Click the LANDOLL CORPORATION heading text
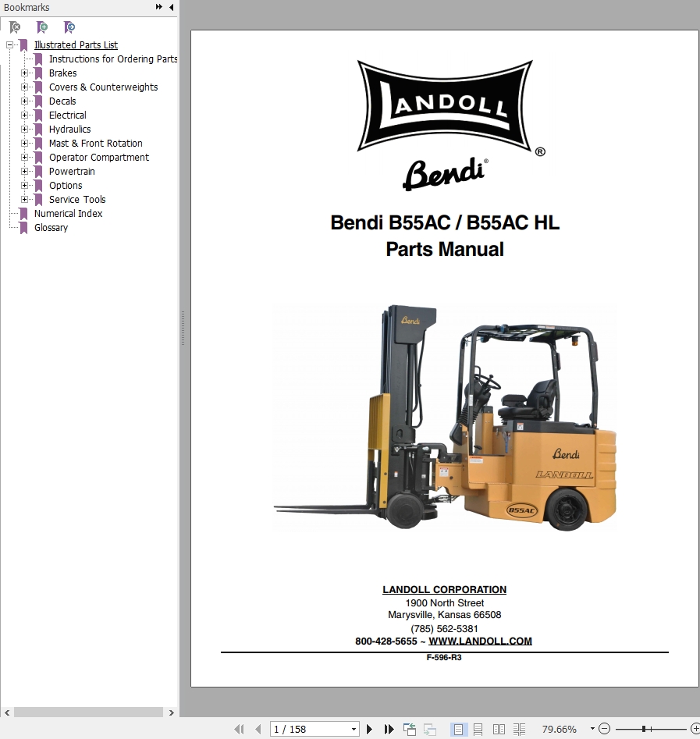Viewport: 700px width, 739px height. pyautogui.click(x=444, y=590)
